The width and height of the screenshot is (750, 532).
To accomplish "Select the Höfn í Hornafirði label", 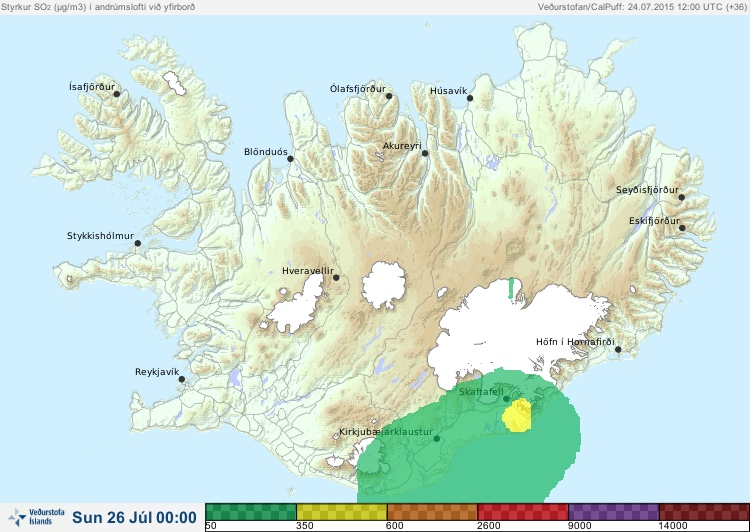I will [x=575, y=342].
